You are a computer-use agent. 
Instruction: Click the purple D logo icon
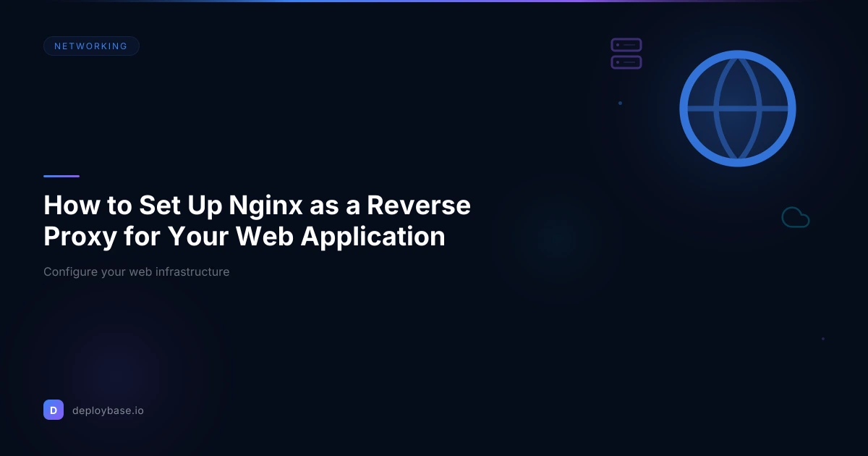click(x=54, y=410)
